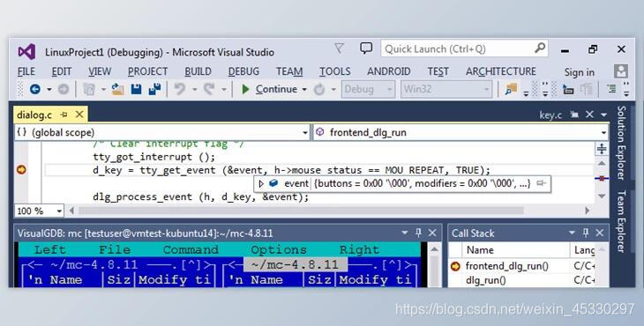This screenshot has height=326, width=644.
Task: Open the Navigate Backward history dropdown
Action: click(49, 89)
